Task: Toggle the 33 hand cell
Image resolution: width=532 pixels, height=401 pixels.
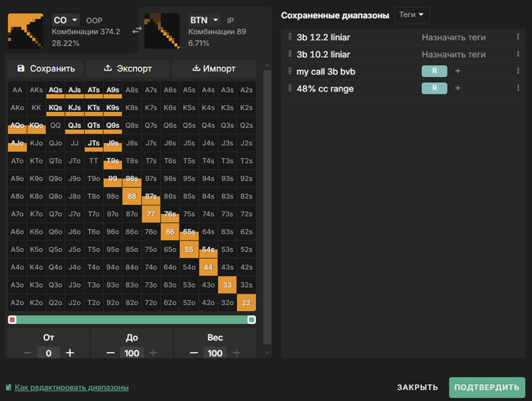Action: click(x=227, y=285)
